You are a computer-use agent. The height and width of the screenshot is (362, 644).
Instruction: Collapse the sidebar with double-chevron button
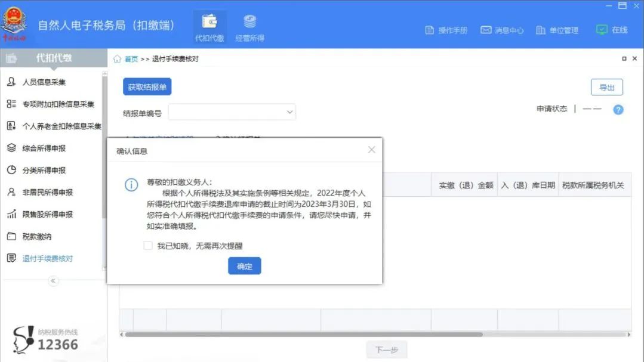[x=53, y=281]
